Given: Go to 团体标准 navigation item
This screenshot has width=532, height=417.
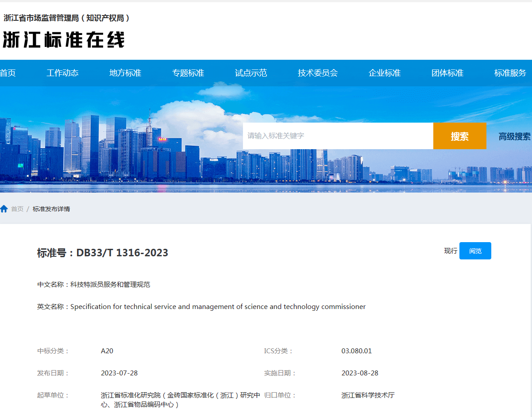Looking at the screenshot, I should point(447,73).
